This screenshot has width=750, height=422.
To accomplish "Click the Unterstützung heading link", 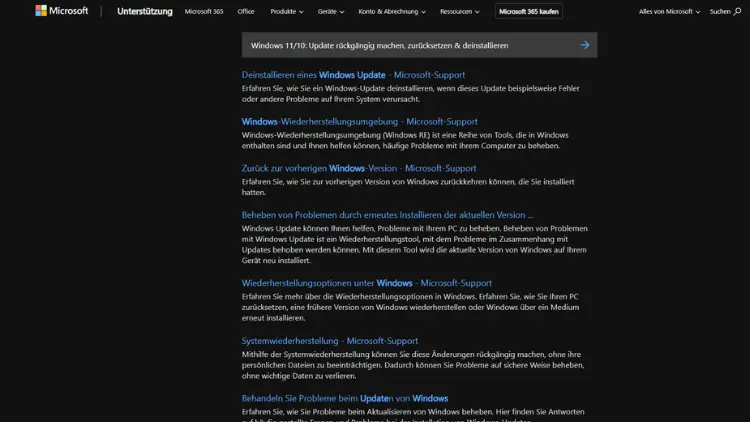I will click(x=144, y=11).
